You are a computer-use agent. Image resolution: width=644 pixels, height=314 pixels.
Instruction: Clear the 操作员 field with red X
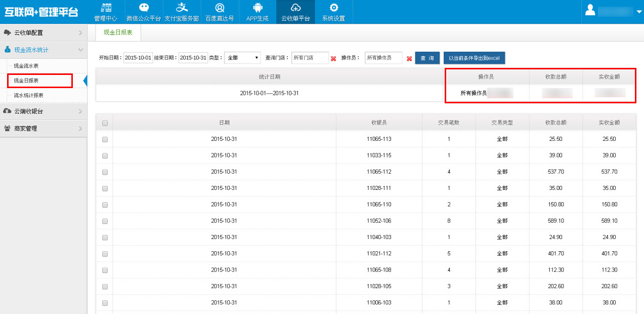(x=409, y=59)
